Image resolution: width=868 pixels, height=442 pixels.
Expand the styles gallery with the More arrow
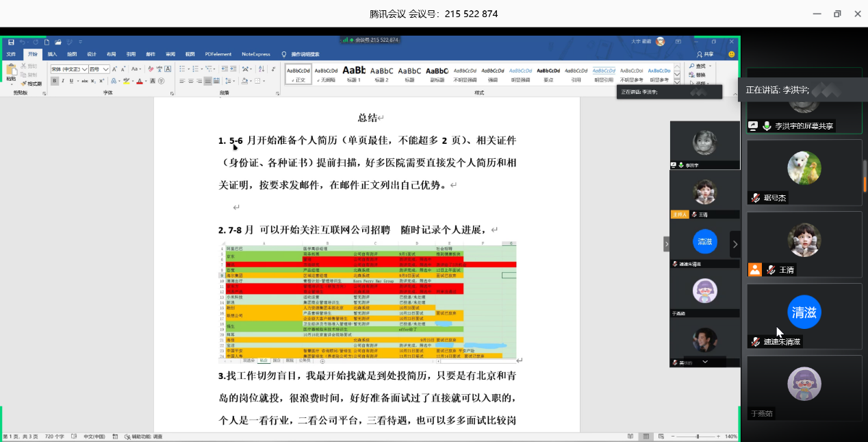[x=678, y=82]
